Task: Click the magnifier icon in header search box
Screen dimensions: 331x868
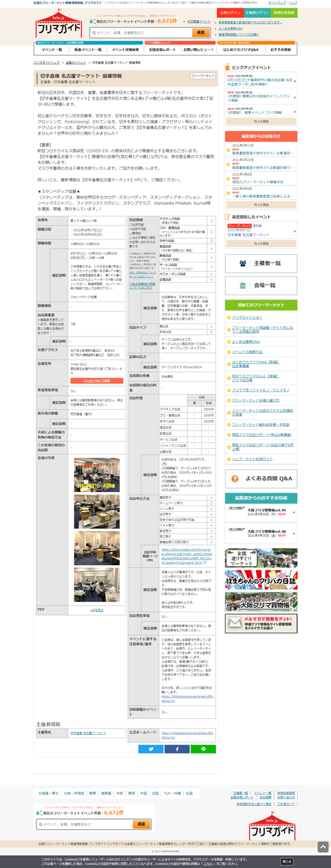Action: click(93, 32)
